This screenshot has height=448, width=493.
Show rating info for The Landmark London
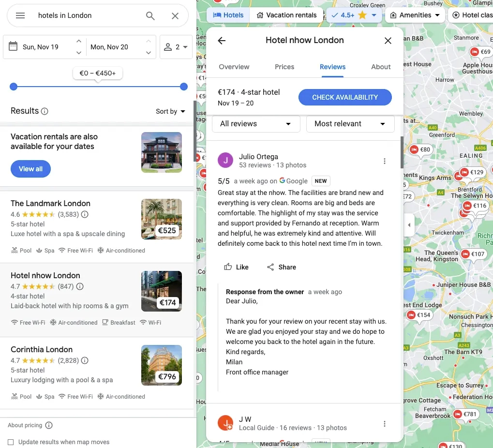(85, 214)
